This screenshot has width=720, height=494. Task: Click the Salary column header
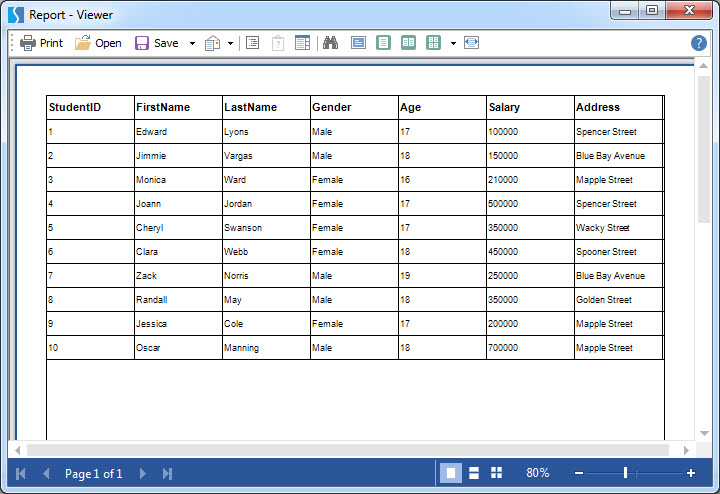tap(530, 107)
